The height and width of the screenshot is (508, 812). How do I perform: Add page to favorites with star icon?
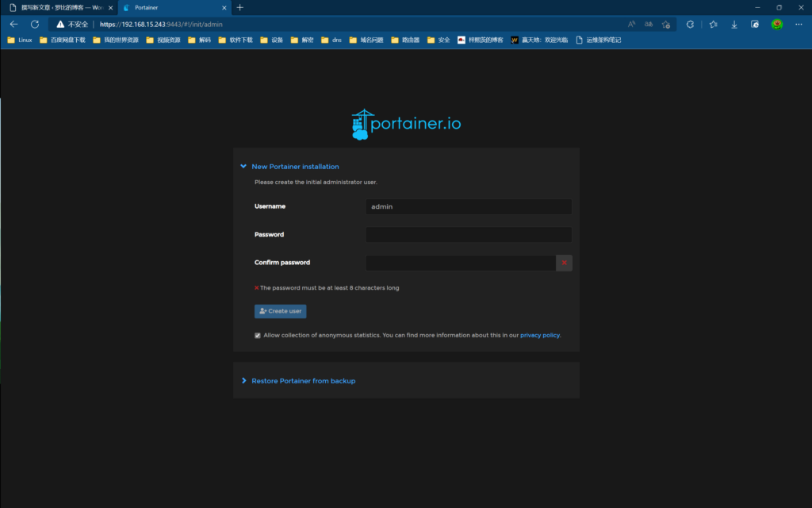coord(666,25)
